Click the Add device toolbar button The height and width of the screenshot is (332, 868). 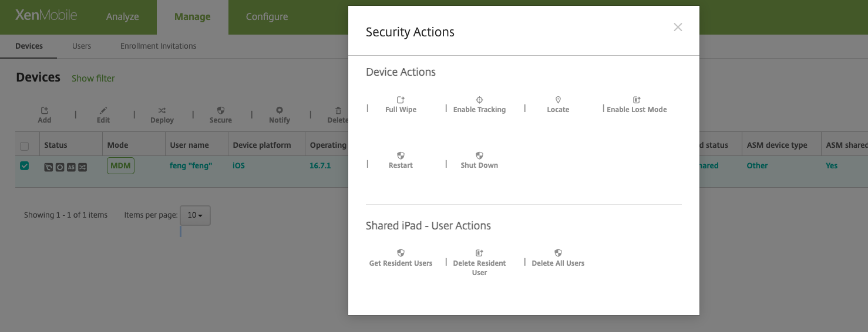tap(45, 115)
